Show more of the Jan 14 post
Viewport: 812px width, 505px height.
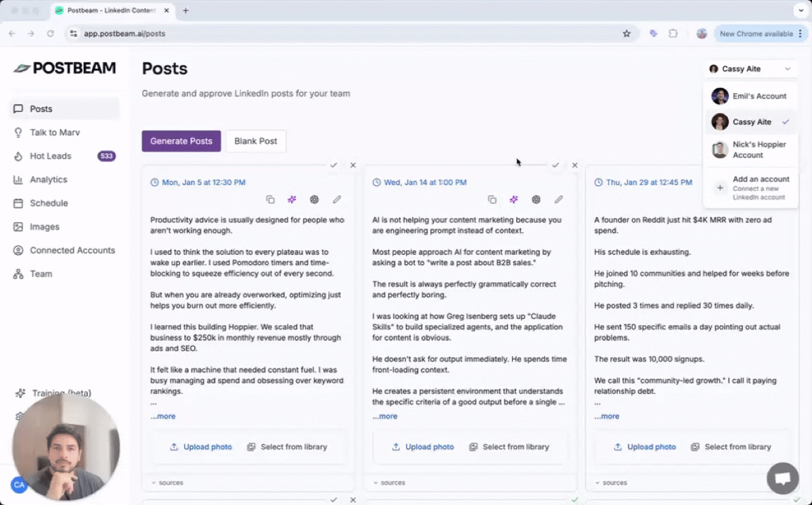[x=385, y=416]
